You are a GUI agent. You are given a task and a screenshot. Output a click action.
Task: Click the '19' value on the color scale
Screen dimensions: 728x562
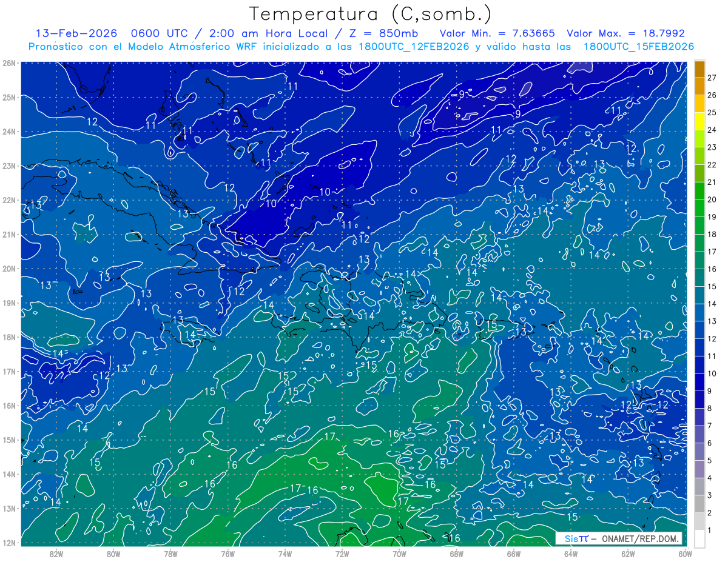click(x=712, y=217)
